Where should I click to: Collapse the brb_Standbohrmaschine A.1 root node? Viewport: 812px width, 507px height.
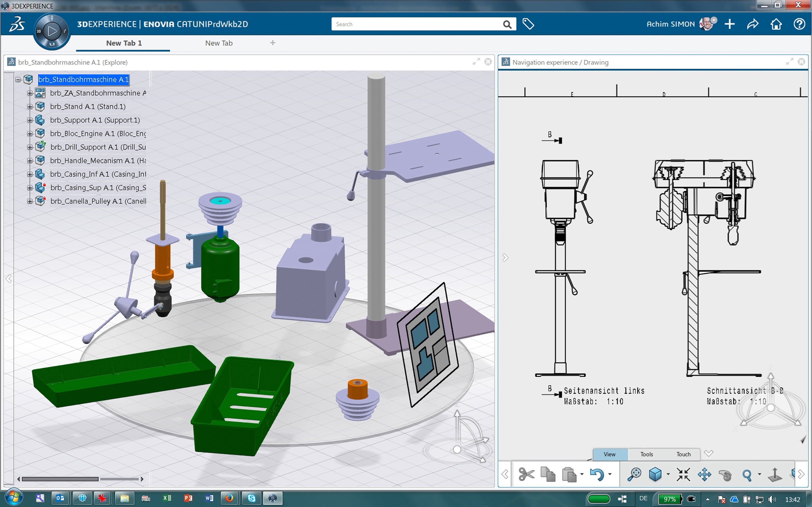point(18,79)
